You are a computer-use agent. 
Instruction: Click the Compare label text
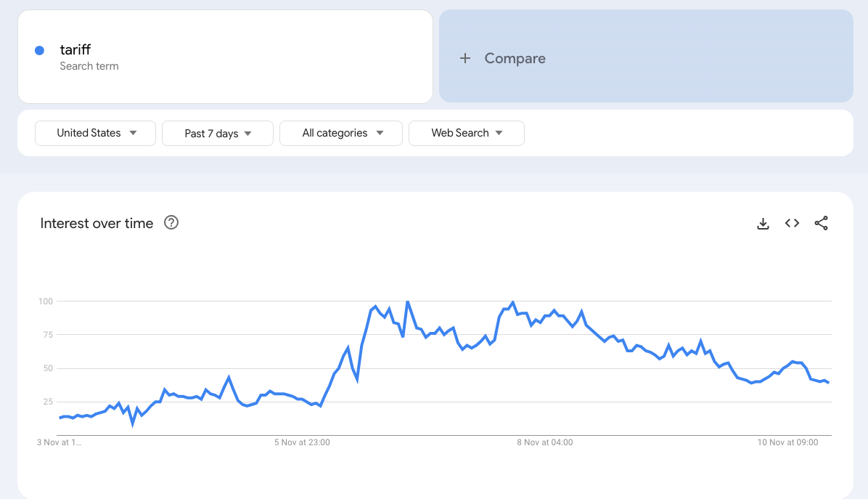click(515, 59)
